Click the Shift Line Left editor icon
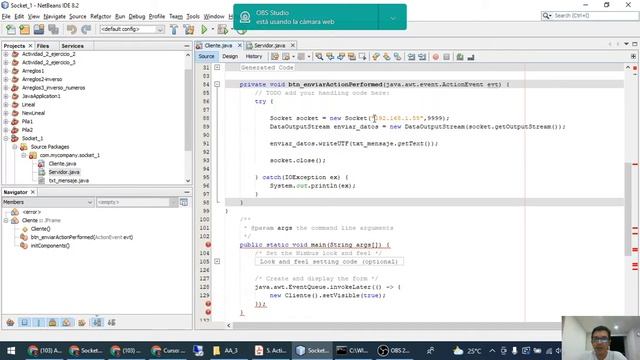Viewport: 640px width, 360px height. [411, 57]
